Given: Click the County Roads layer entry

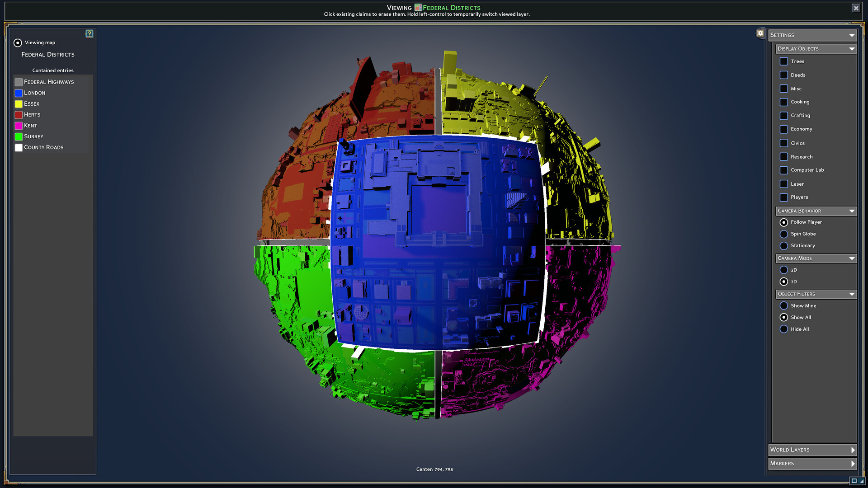Looking at the screenshot, I should coord(43,147).
